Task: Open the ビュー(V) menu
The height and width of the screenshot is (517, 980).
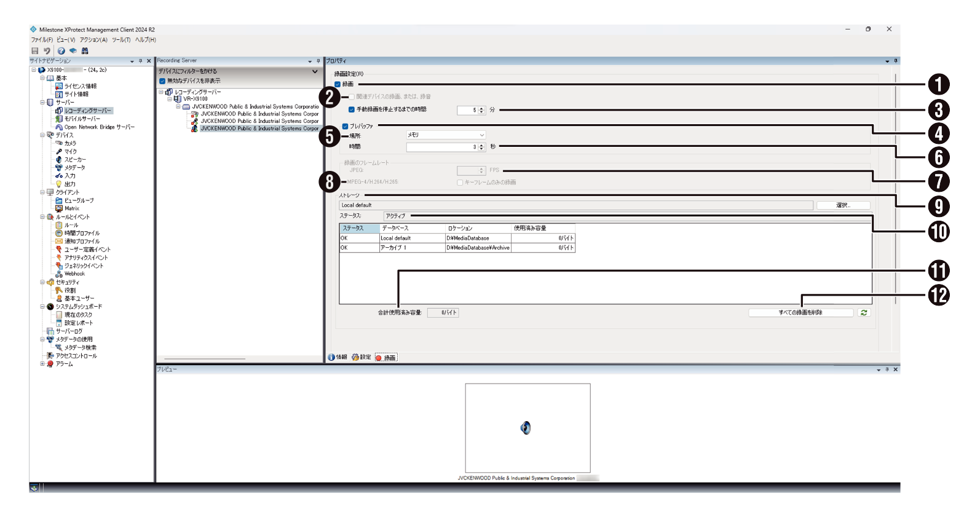Action: [x=66, y=40]
